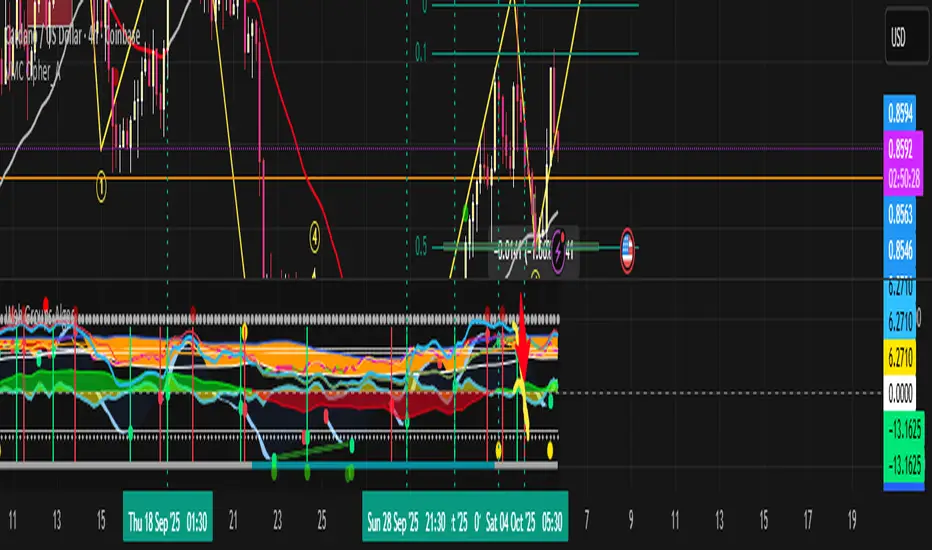Click the Sat 04 Oct '25 05:30 date label
This screenshot has width=932, height=550.
pos(524,522)
